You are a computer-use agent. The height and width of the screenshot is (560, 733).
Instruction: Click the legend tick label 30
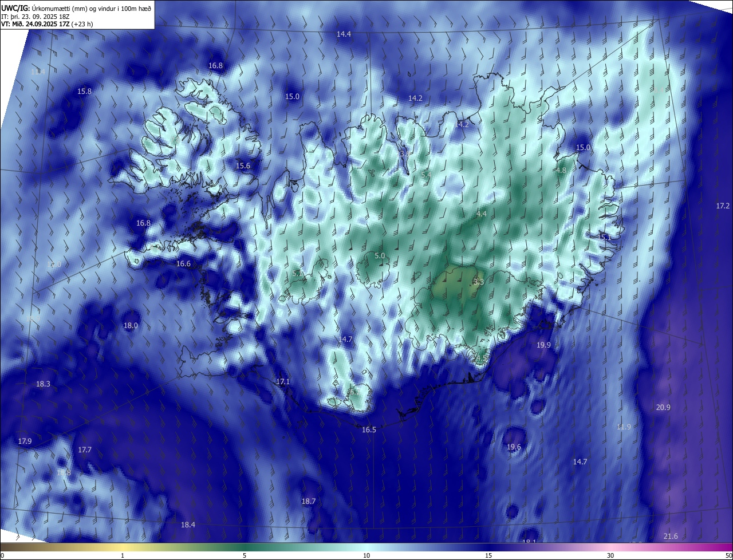(610, 555)
